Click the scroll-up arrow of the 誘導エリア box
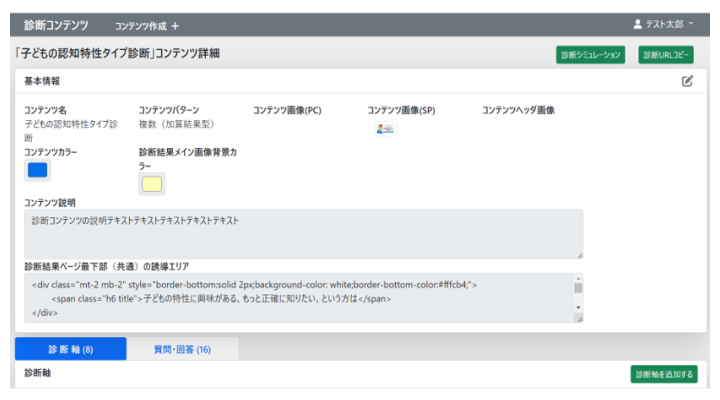Viewport: 720px width, 400px height. [579, 278]
